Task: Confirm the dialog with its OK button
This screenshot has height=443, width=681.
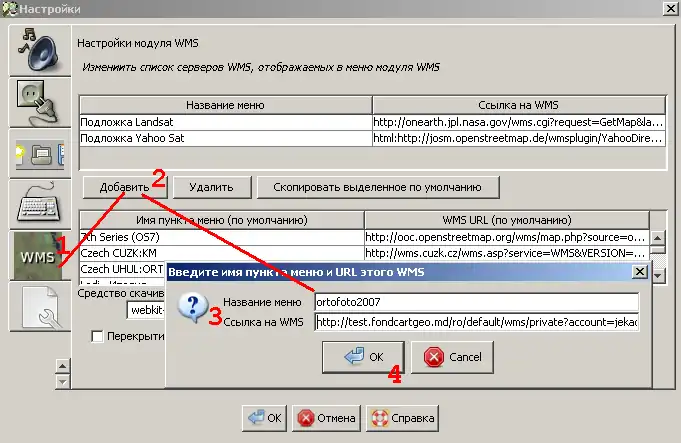Action: pos(362,356)
